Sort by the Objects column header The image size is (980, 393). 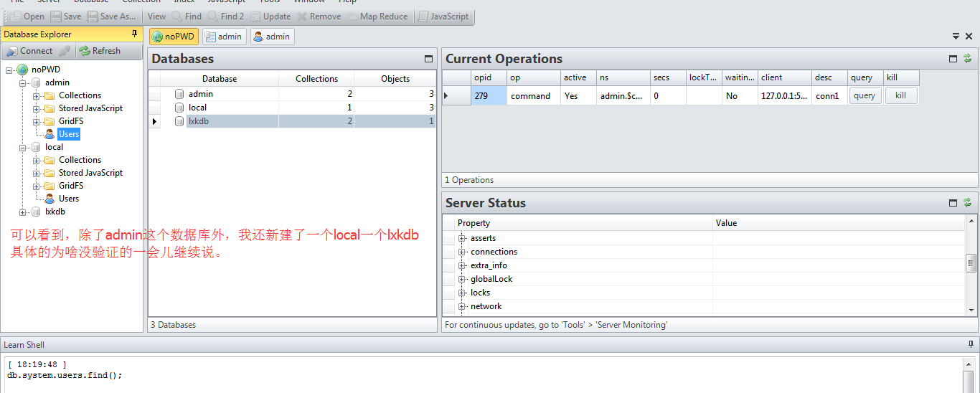click(x=395, y=79)
